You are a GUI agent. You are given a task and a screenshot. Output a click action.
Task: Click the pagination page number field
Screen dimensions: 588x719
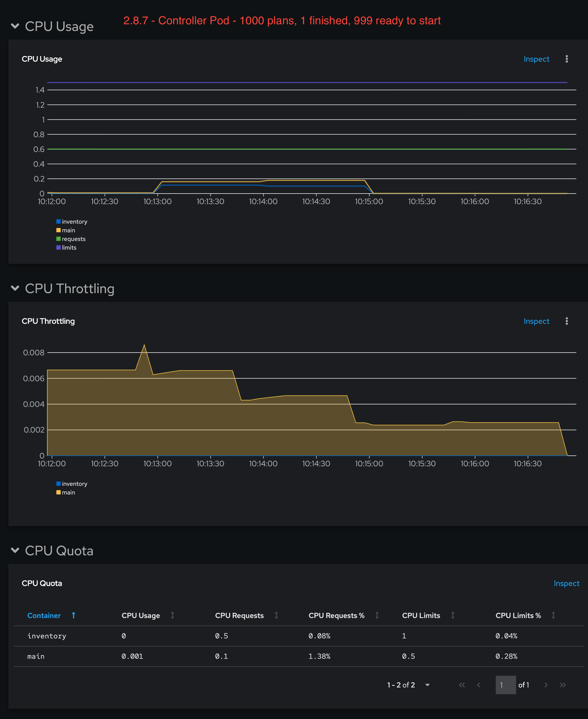pyautogui.click(x=505, y=685)
